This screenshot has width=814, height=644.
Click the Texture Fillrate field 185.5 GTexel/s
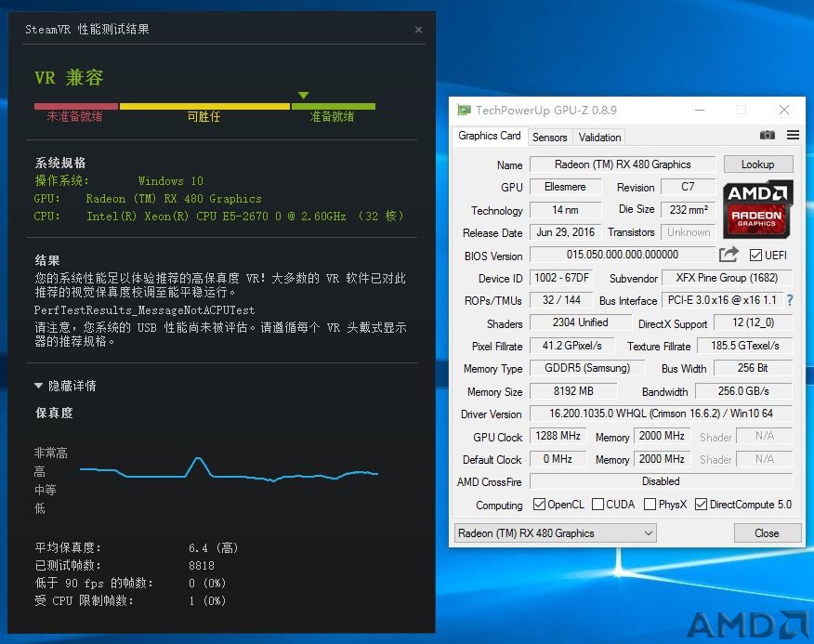(x=744, y=346)
